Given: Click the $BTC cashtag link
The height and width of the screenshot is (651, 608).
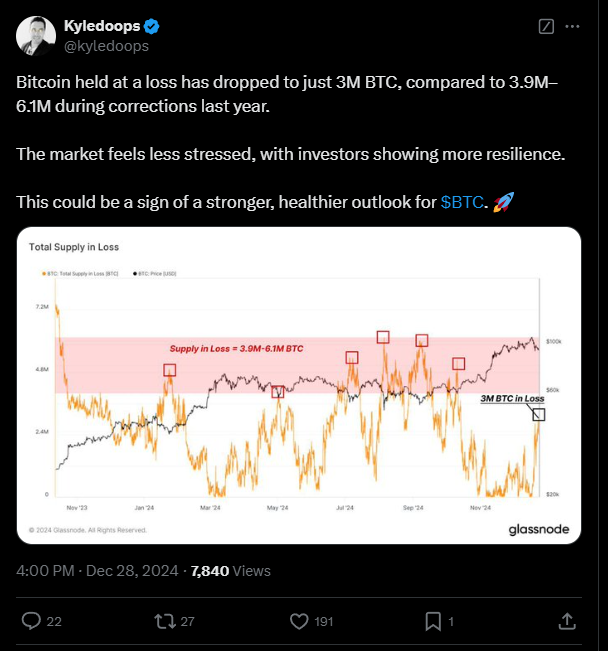Looking at the screenshot, I should pyautogui.click(x=462, y=202).
